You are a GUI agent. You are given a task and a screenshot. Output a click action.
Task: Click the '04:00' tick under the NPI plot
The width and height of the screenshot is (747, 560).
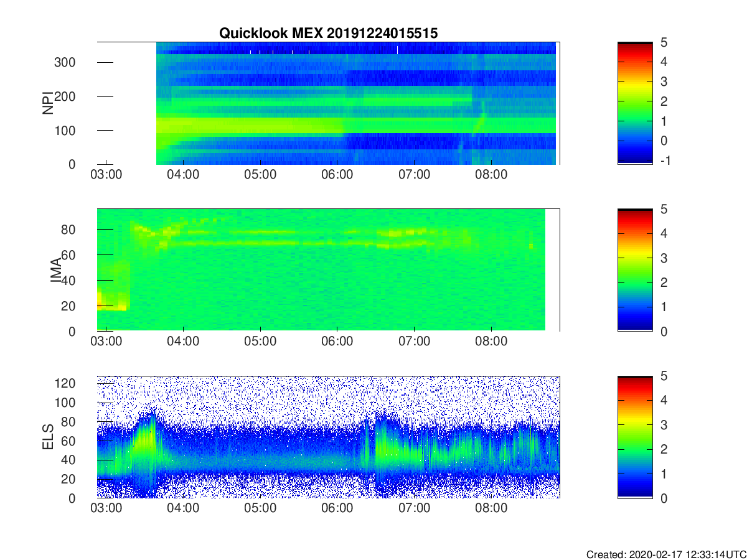[183, 175]
